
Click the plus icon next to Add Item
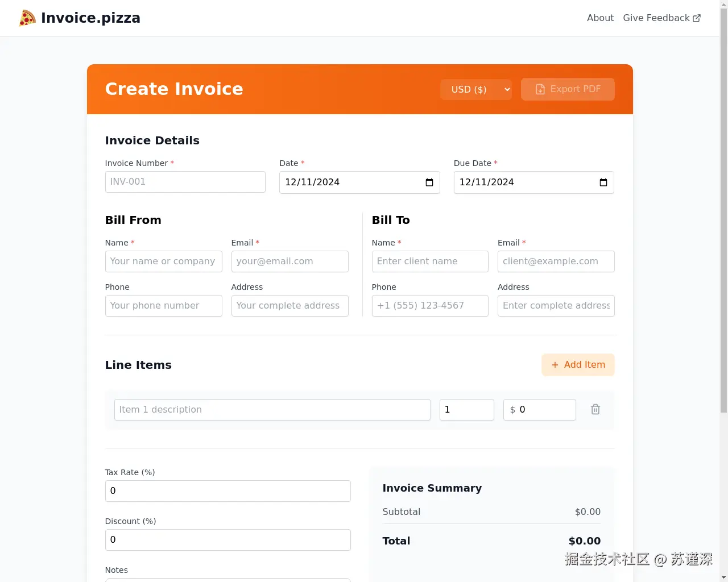coord(555,365)
